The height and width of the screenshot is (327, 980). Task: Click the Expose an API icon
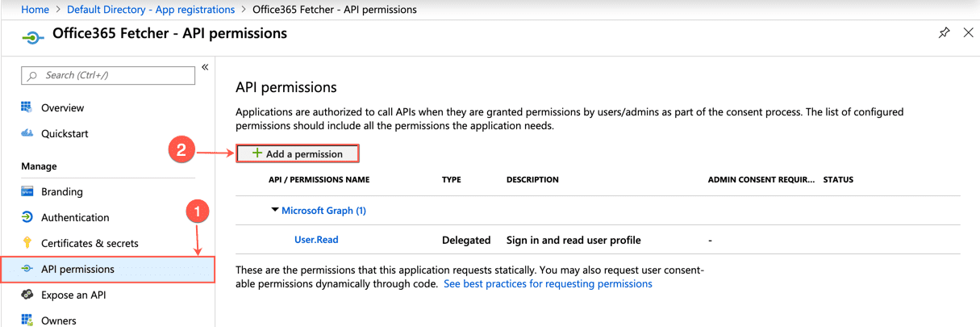pyautogui.click(x=27, y=295)
